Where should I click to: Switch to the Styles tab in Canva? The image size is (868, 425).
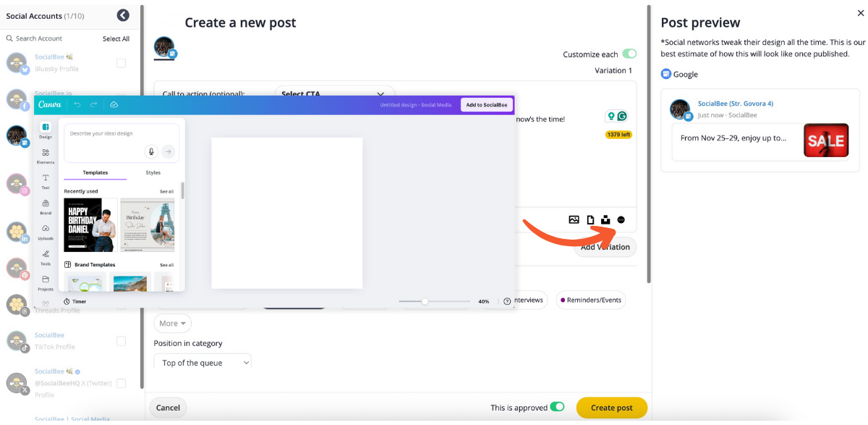click(153, 173)
